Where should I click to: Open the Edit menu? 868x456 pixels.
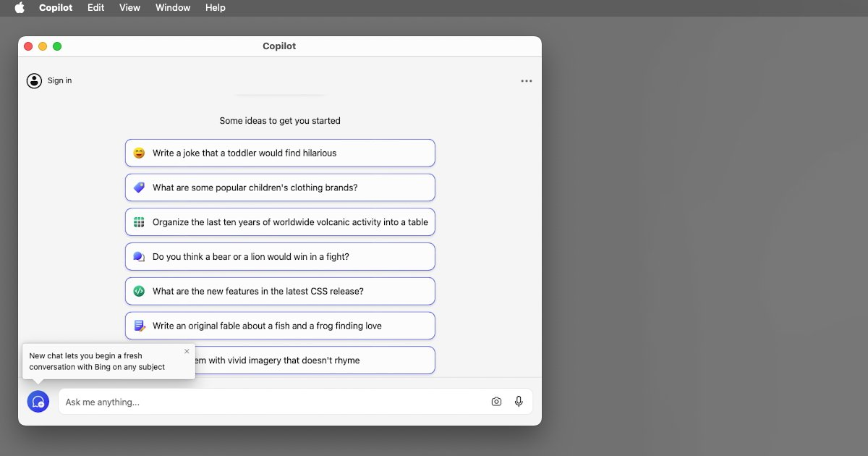click(95, 7)
